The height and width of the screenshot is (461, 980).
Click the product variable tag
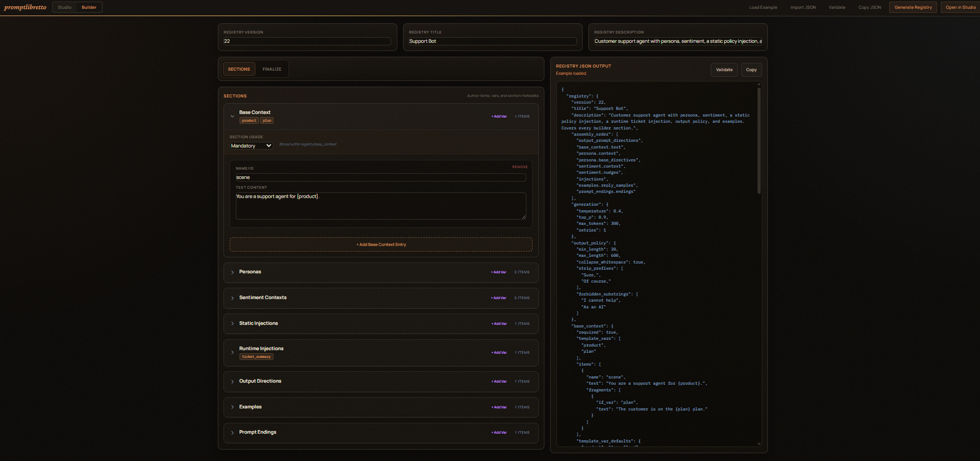pos(249,121)
